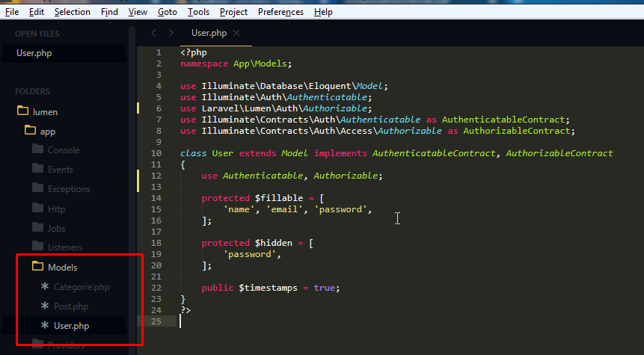Click the Listeners folder icon
The width and height of the screenshot is (644, 355).
(38, 246)
